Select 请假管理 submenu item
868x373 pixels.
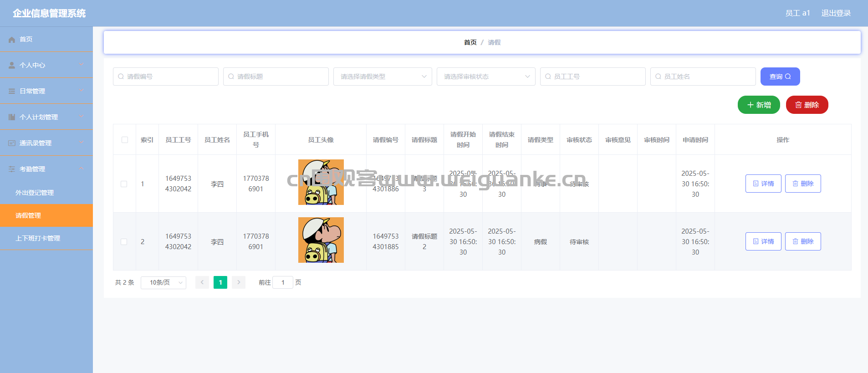pyautogui.click(x=46, y=215)
